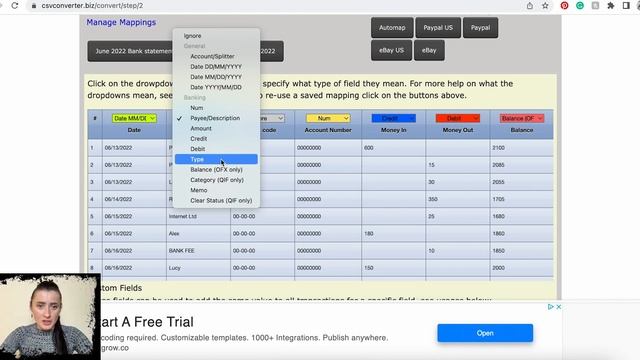The width and height of the screenshot is (640, 360).
Task: Open the Balance column mapping dropdown
Action: coord(522,118)
